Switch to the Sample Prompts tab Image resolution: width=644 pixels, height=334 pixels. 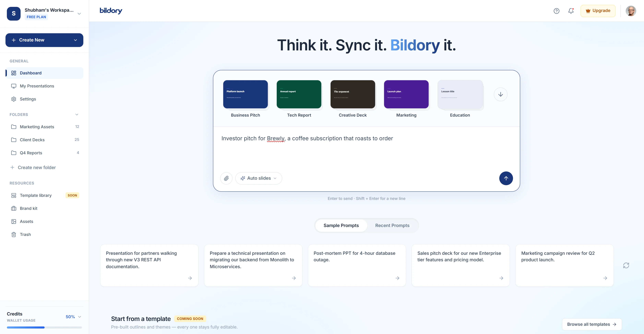pyautogui.click(x=341, y=225)
